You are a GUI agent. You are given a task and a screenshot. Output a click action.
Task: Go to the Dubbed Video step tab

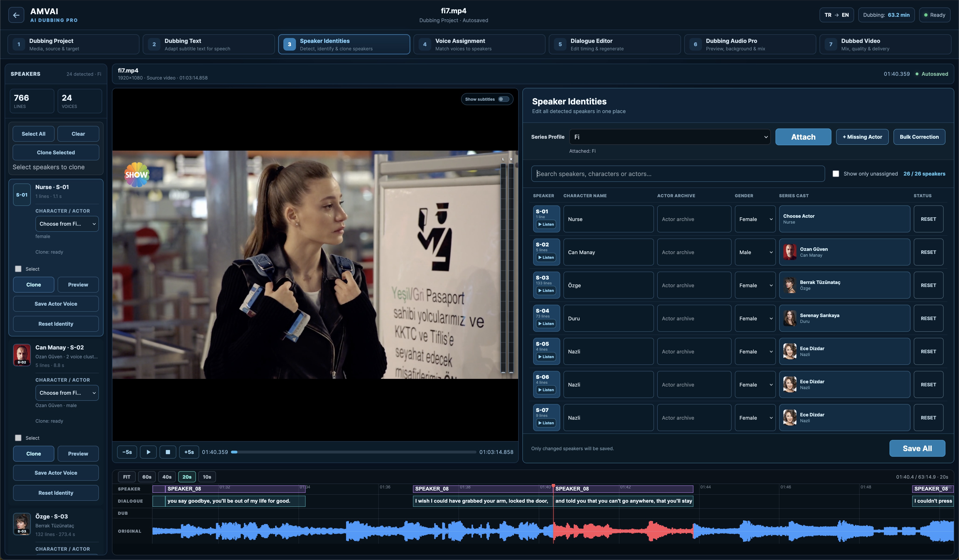(x=885, y=45)
